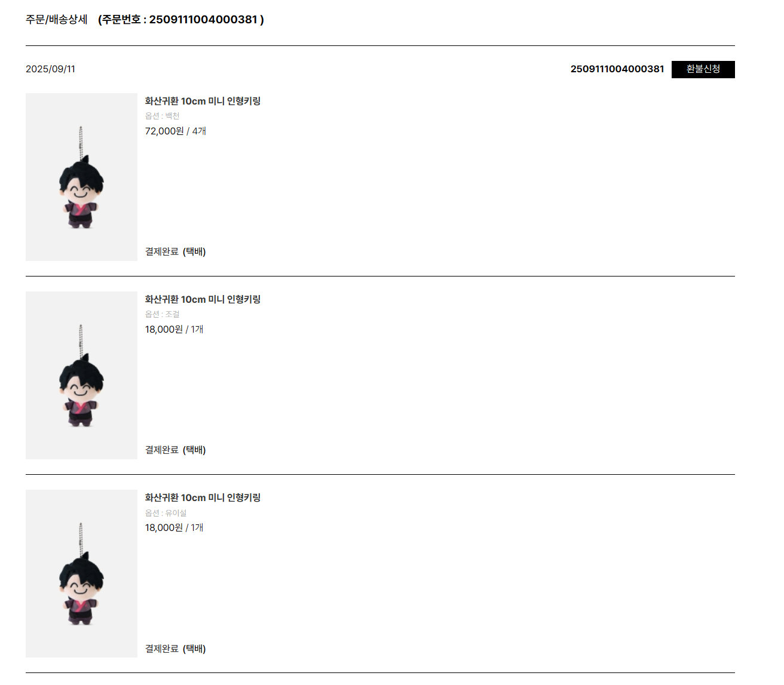The width and height of the screenshot is (784, 685).
Task: Click 결제완료 (택배) status for 유이설 item
Action: click(x=175, y=649)
